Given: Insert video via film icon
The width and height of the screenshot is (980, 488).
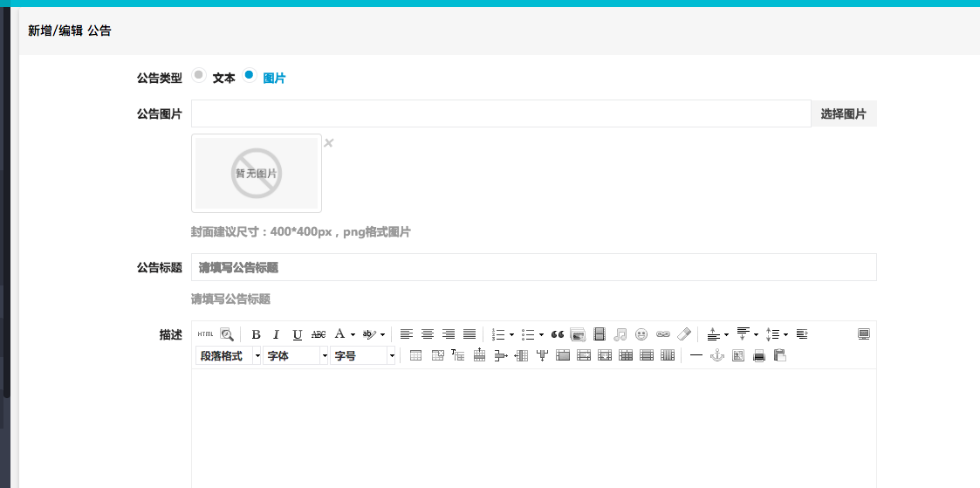Looking at the screenshot, I should [600, 334].
